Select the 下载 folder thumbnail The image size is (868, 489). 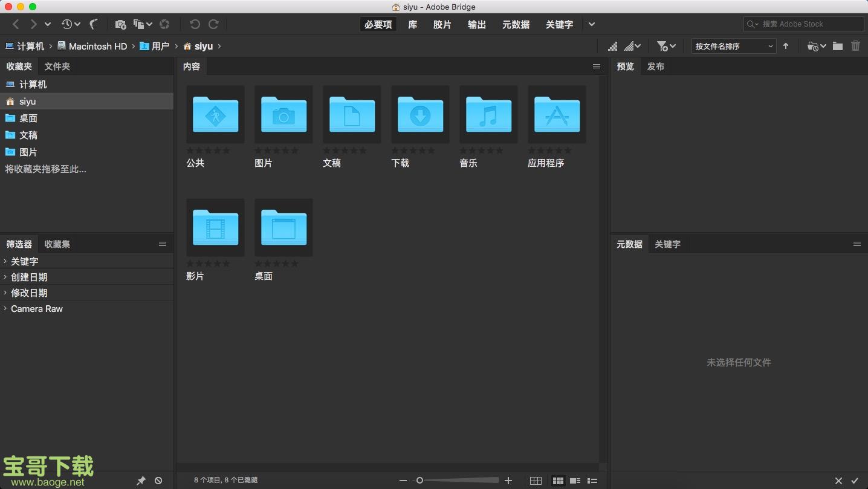[x=420, y=114]
